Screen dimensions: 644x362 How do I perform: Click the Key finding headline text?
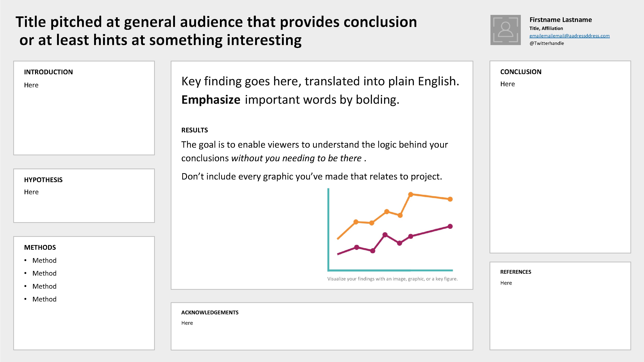click(320, 81)
